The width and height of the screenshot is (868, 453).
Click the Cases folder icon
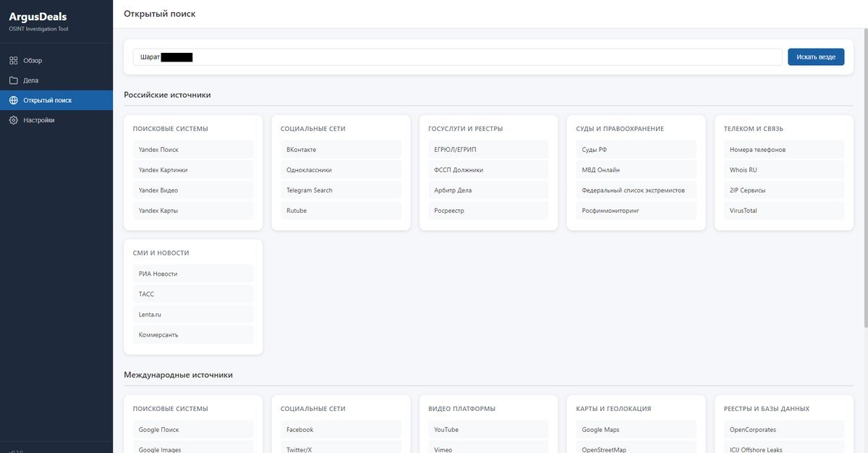tap(14, 80)
